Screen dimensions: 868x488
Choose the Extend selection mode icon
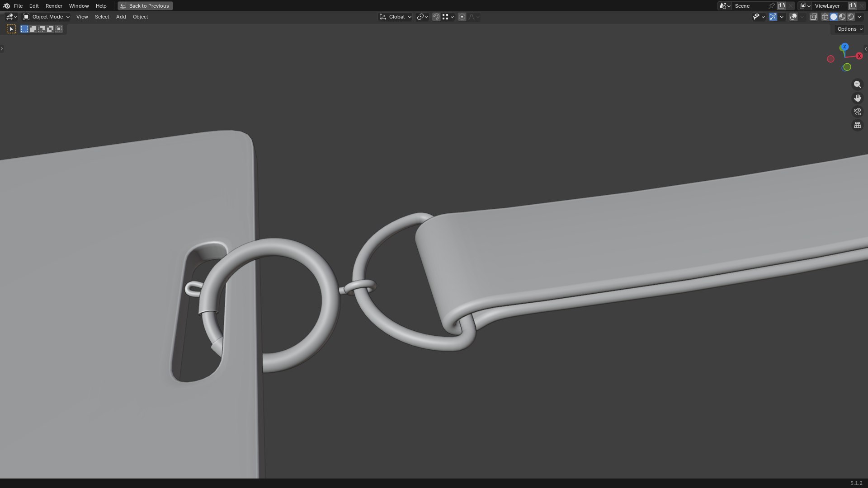33,29
